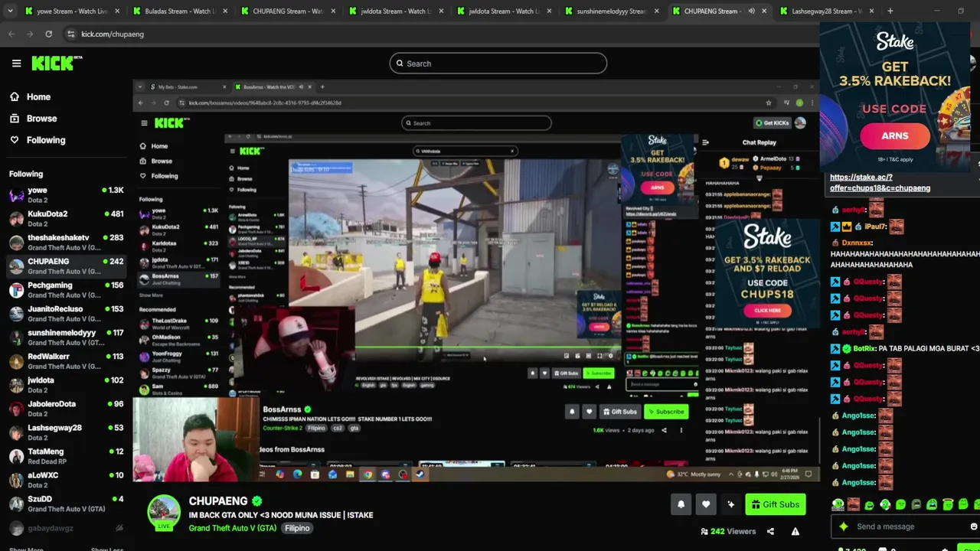Click the verified badge next to CHUPAENG title

point(257,501)
